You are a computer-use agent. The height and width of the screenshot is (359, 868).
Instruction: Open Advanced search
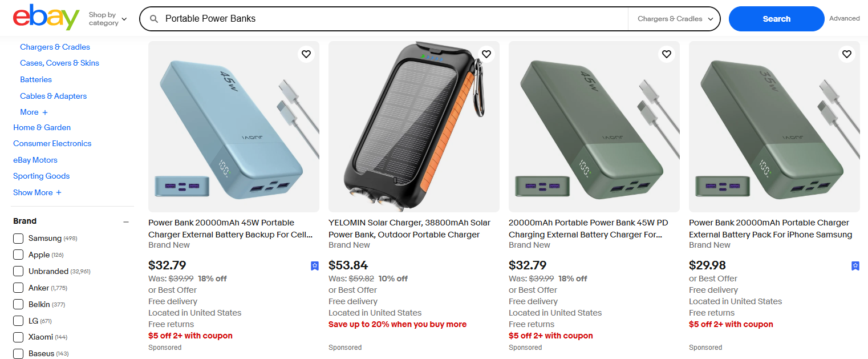(845, 18)
